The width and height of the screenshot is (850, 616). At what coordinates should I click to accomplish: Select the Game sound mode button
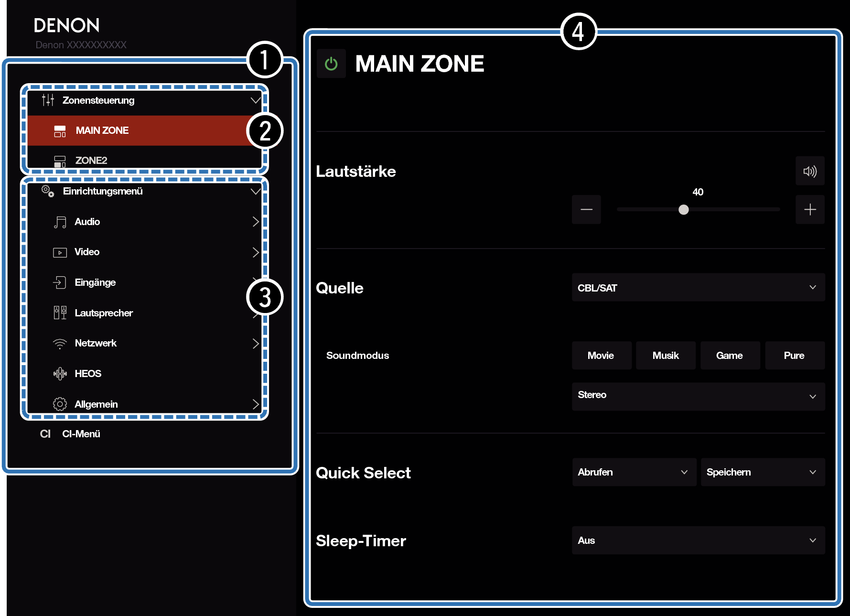[x=730, y=356]
